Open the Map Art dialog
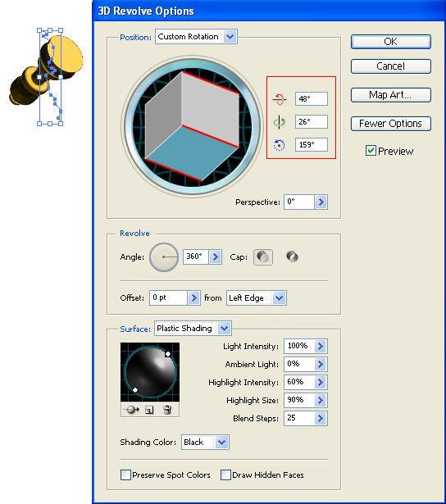Screen dimensions: 446x504 coord(391,95)
